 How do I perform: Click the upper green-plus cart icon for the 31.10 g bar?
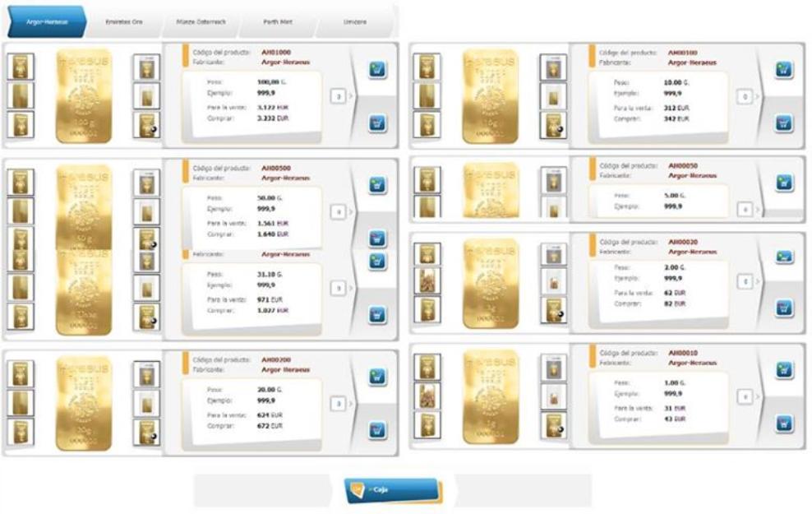coord(377,262)
